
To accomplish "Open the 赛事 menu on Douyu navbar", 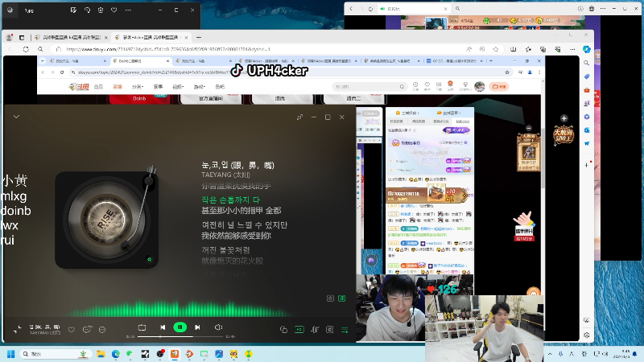I will pos(158,87).
